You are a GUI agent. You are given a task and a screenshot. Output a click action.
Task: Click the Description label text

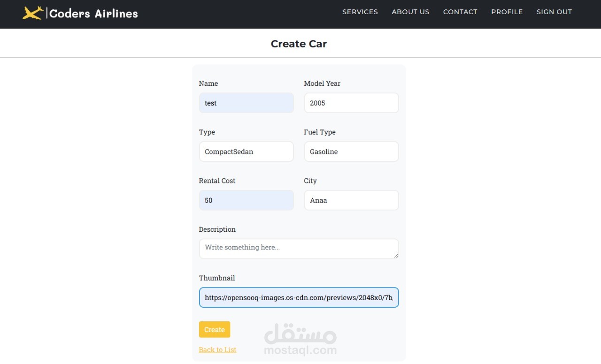click(217, 229)
